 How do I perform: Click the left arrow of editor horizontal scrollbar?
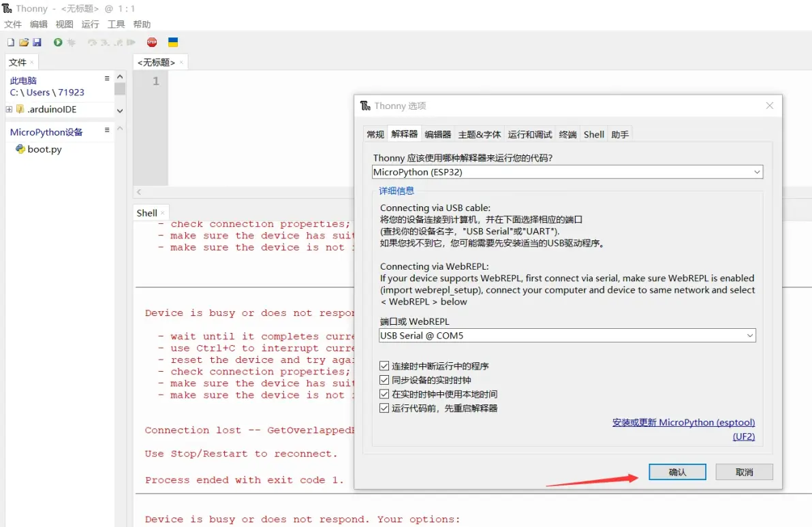(x=139, y=192)
